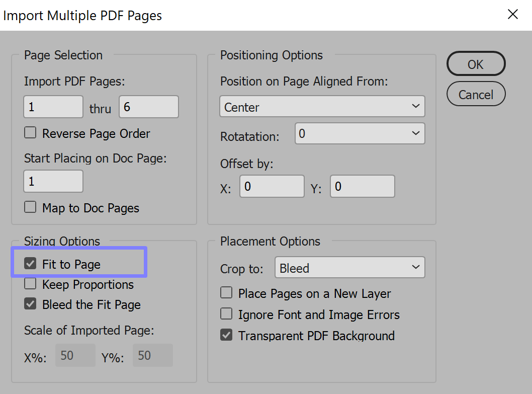Open the Position on Page alignment dropdown
The height and width of the screenshot is (394, 532).
click(x=322, y=107)
